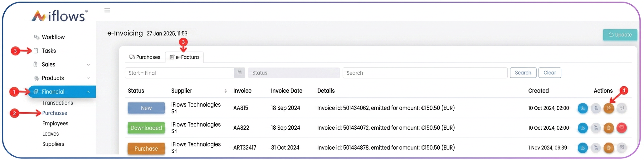Expand the Products menu chevron
The width and height of the screenshot is (644, 160).
coord(88,78)
